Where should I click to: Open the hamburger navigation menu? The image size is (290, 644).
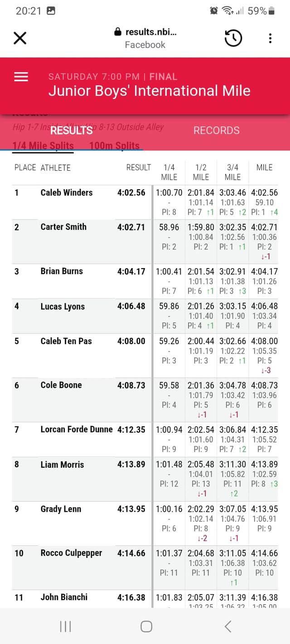[x=21, y=77]
